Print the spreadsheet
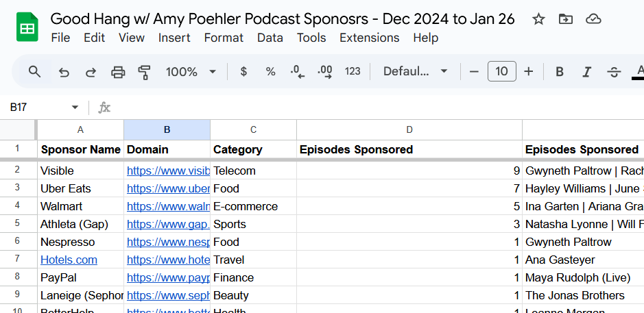 click(x=118, y=71)
